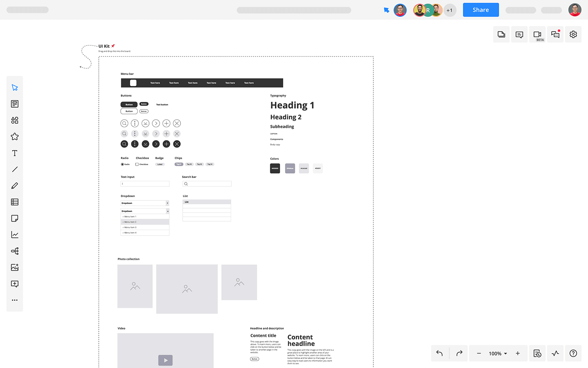The width and height of the screenshot is (588, 368).
Task: Select the lightest #f5f5f7 color swatch
Action: (x=318, y=168)
